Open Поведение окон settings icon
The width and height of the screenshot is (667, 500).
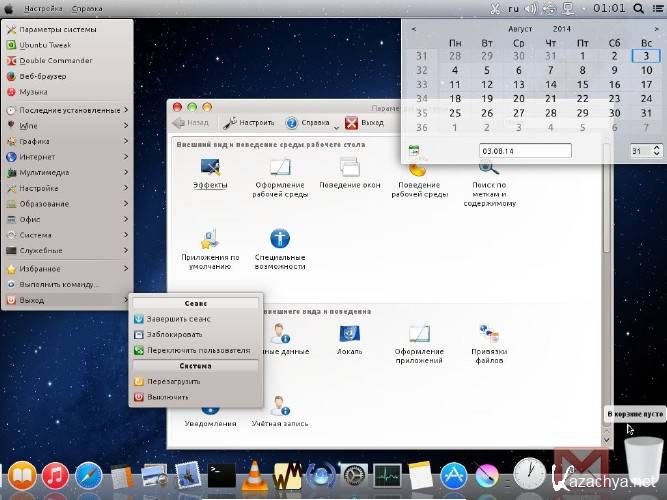349,169
